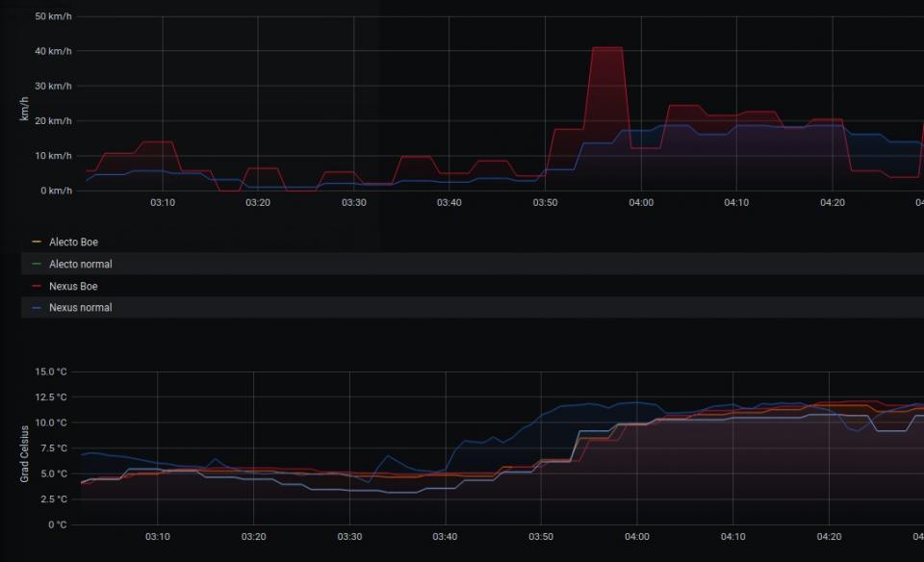Click 03:50 on the speed chart axis
Screen dimensions: 924x562
click(545, 203)
